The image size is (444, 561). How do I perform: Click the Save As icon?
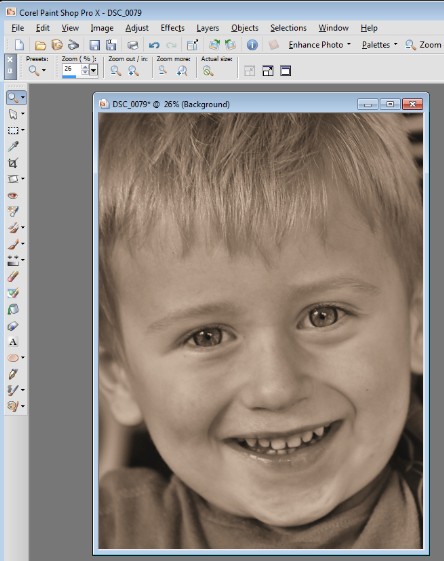(111, 45)
